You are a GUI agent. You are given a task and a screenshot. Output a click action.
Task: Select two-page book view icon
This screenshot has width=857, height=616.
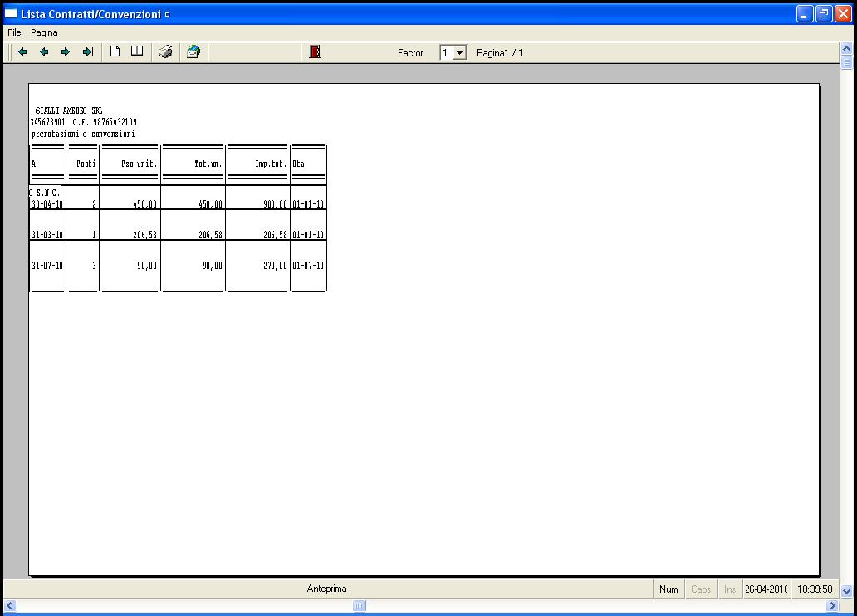(x=137, y=51)
